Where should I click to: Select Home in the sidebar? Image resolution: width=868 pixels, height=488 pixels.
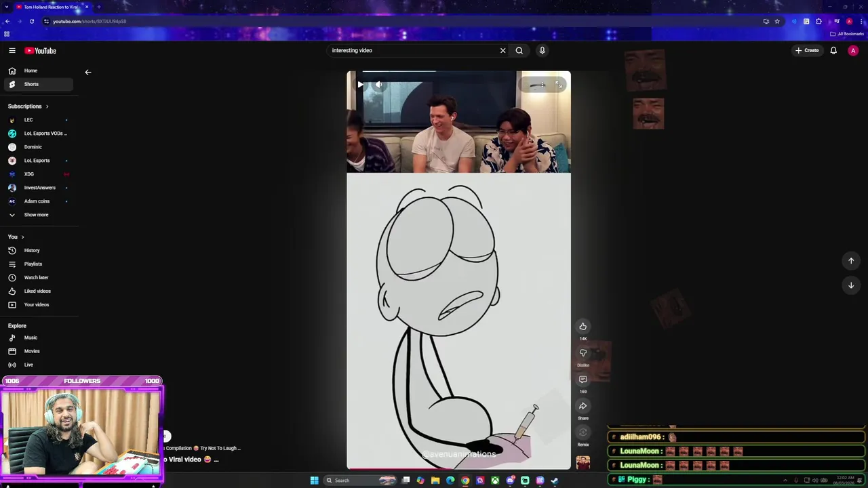[x=39, y=70]
